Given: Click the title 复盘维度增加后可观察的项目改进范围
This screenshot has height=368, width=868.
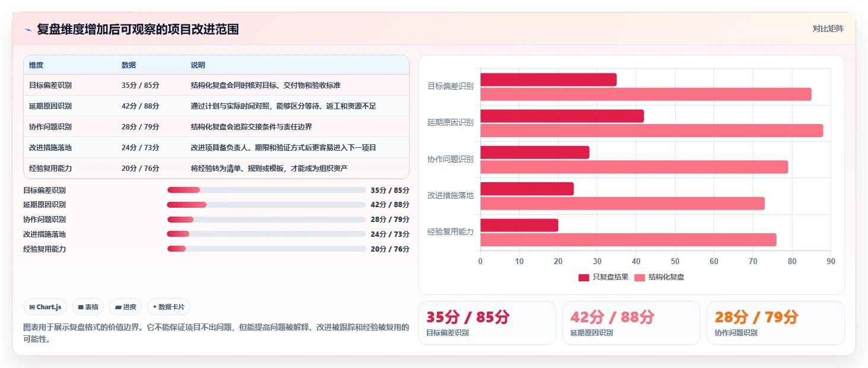Looking at the screenshot, I should pyautogui.click(x=138, y=29).
